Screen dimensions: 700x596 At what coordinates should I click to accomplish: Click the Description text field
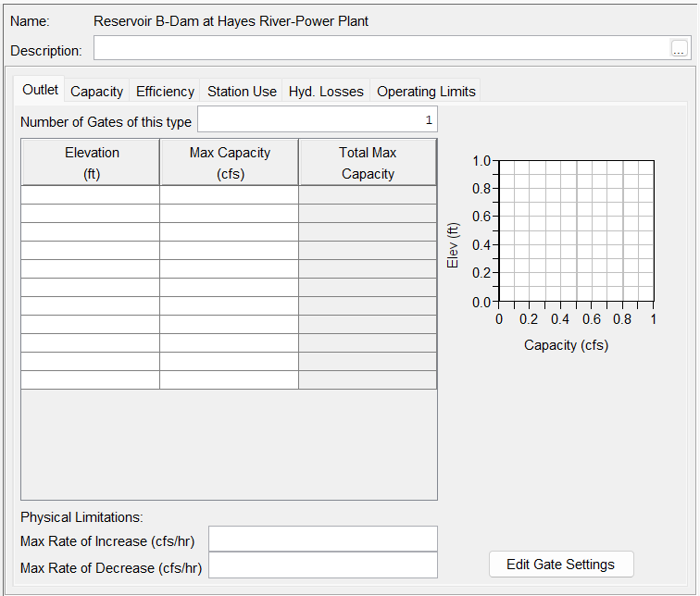(380, 49)
